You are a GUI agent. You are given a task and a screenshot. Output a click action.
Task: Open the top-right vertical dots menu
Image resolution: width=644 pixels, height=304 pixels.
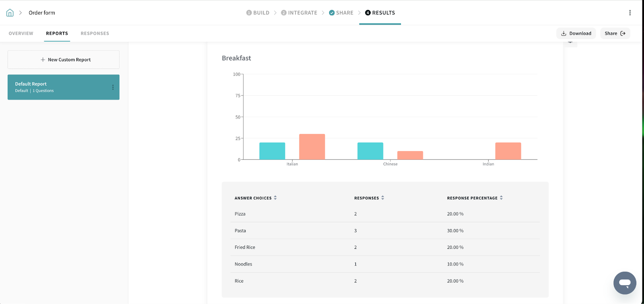tap(630, 13)
